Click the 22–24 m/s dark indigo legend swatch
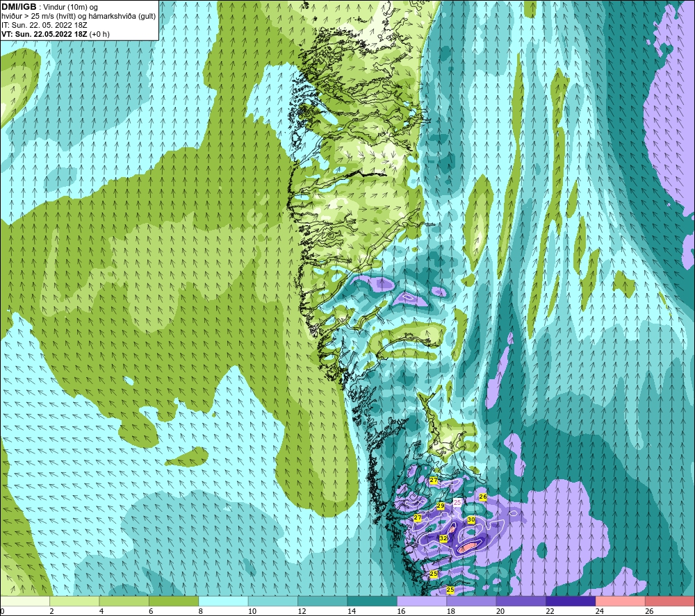 [x=571, y=601]
